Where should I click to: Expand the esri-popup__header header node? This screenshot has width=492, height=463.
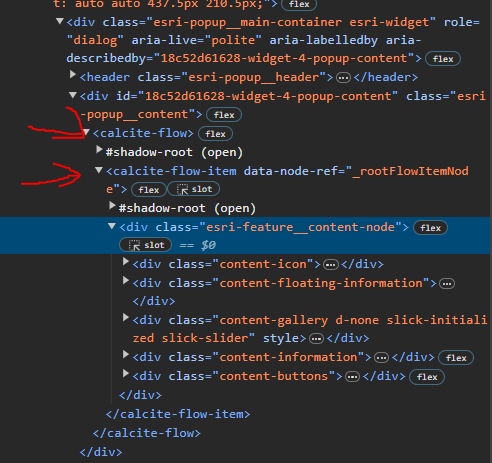72,74
